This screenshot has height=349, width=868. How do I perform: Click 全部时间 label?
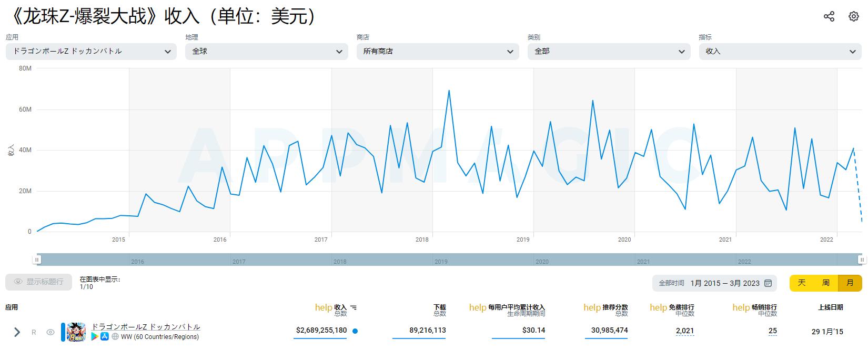(x=672, y=283)
